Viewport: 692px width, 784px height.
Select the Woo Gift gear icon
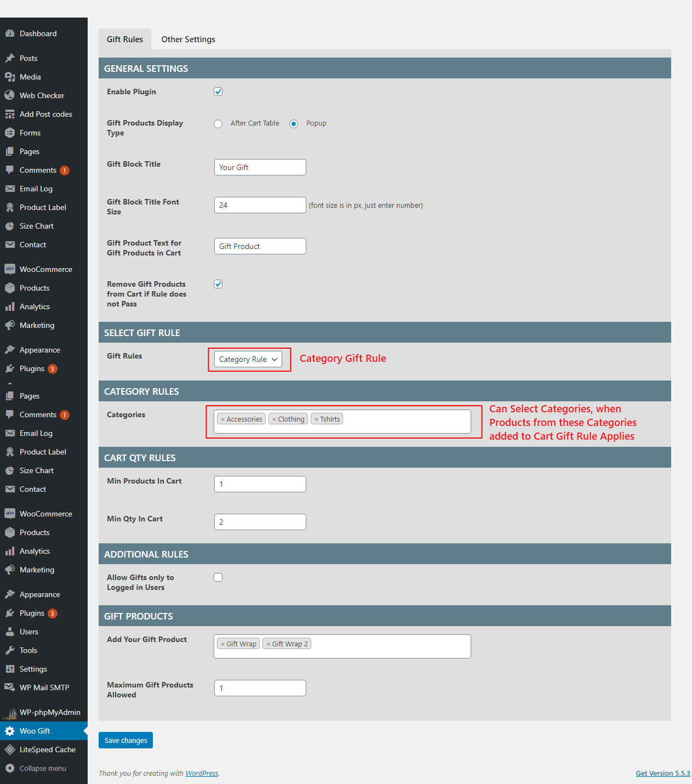[x=10, y=731]
